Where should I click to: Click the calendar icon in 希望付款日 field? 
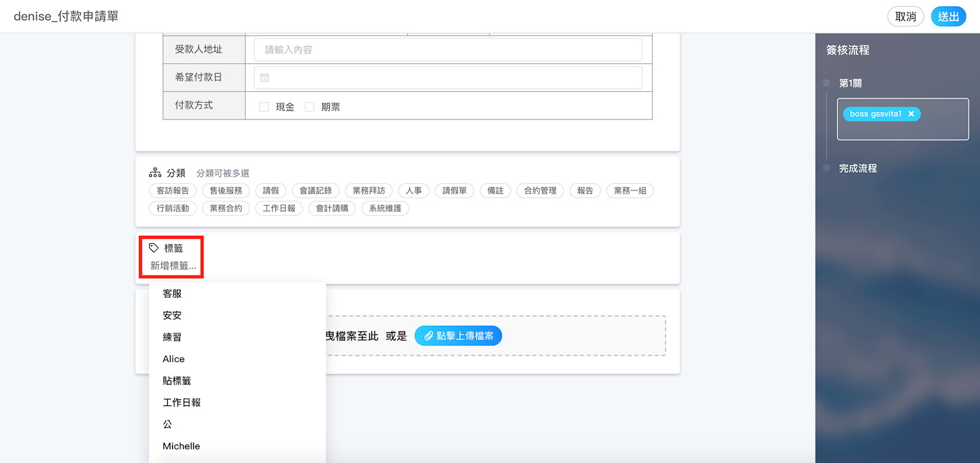click(x=264, y=78)
